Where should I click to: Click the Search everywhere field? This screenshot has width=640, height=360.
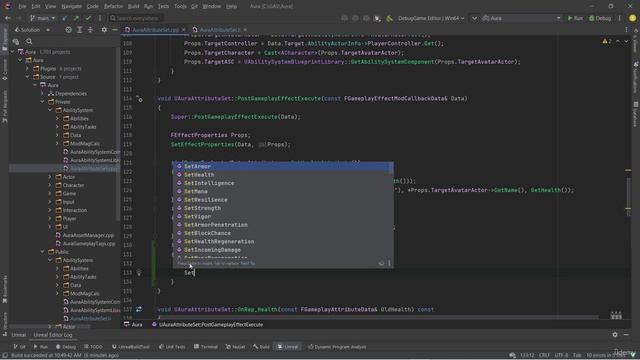137,18
